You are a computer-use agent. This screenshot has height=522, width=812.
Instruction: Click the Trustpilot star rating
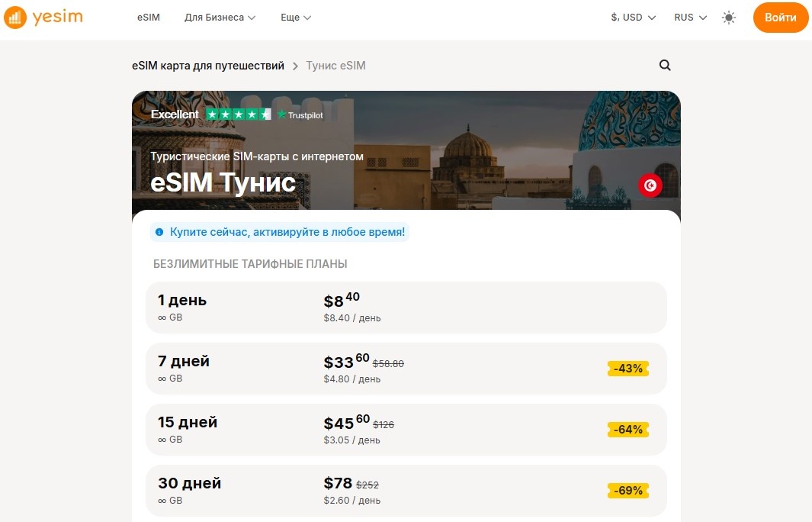pos(237,114)
